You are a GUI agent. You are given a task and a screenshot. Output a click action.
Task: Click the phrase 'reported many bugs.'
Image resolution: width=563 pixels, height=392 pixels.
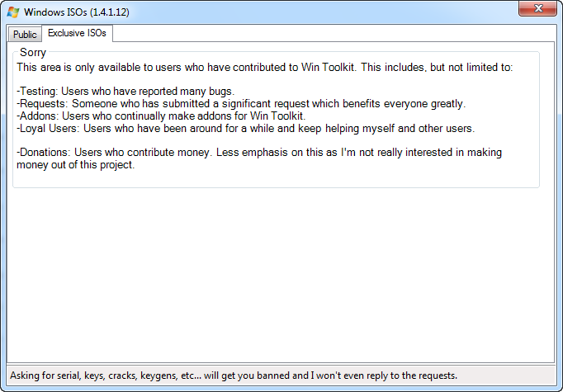click(187, 91)
